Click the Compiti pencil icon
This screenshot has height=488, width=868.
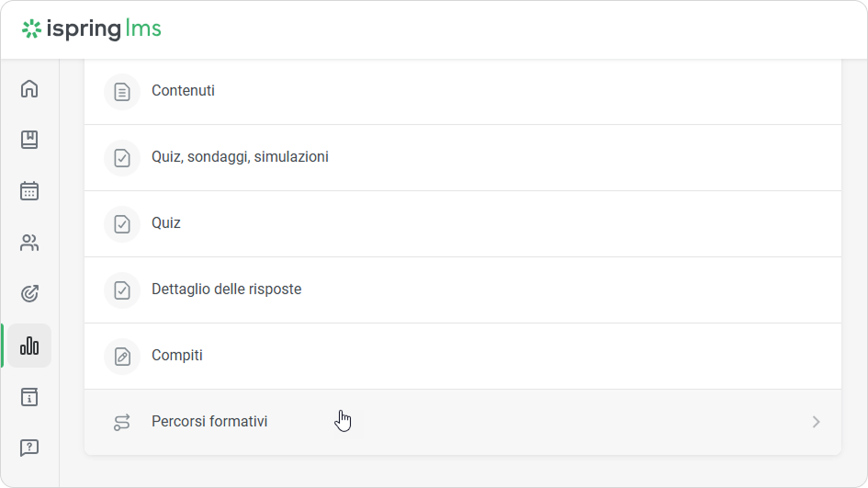pyautogui.click(x=122, y=357)
